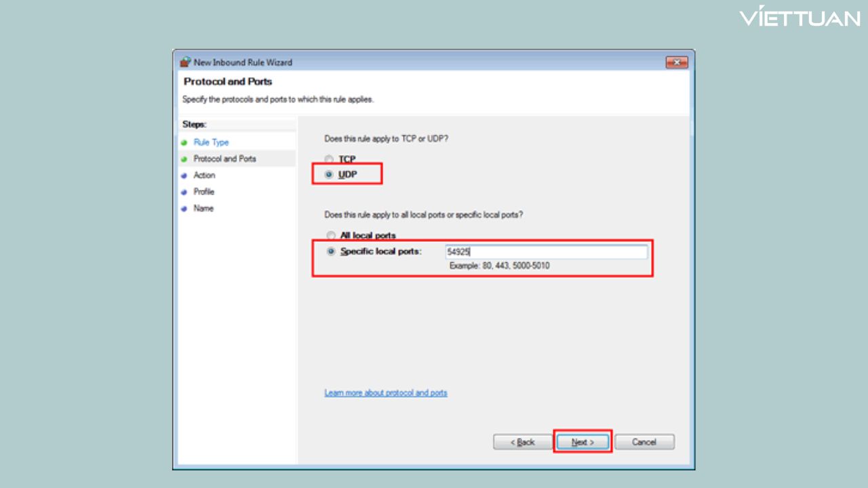
Task: Click the firewall wizard icon in title bar
Action: pyautogui.click(x=185, y=62)
